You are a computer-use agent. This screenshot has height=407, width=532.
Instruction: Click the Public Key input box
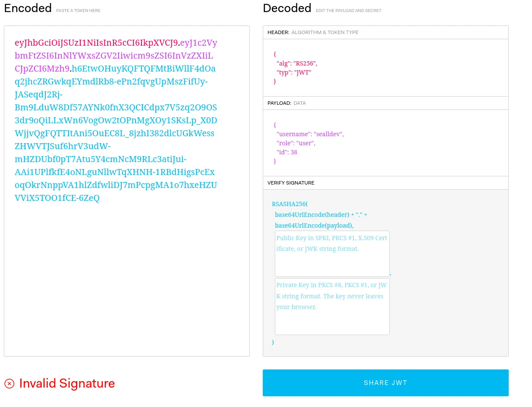(x=332, y=254)
